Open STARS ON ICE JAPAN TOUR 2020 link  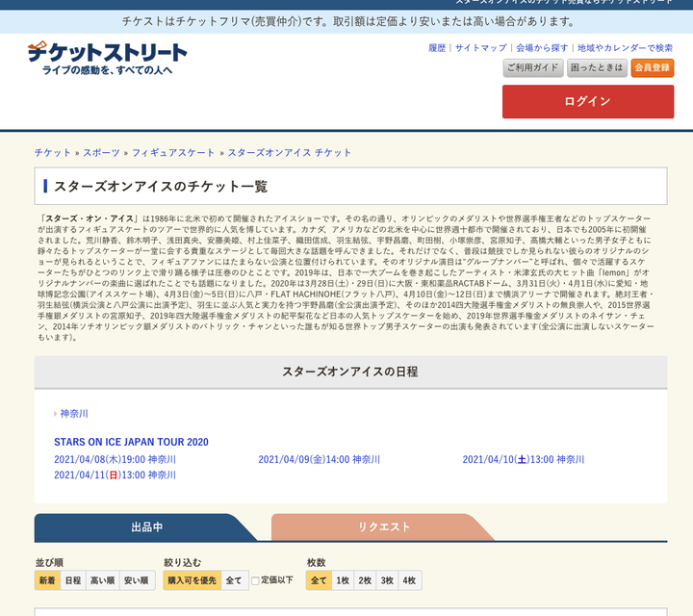(131, 442)
